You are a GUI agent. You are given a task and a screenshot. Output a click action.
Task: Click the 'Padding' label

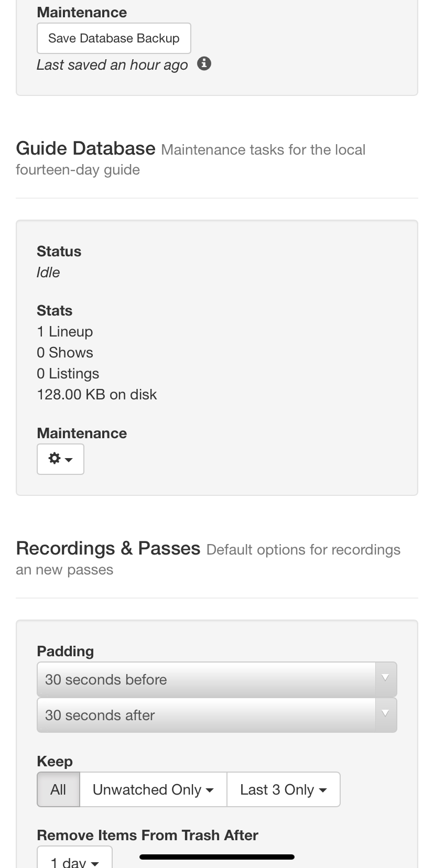coord(66,652)
